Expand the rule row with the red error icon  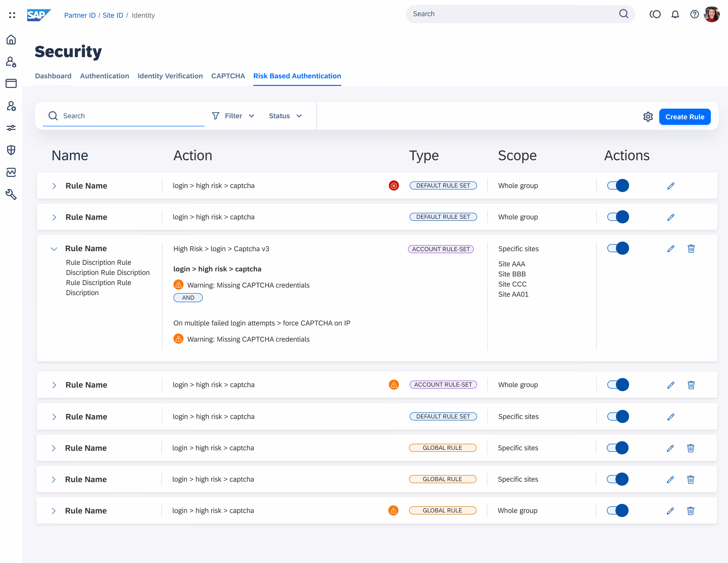pos(54,186)
